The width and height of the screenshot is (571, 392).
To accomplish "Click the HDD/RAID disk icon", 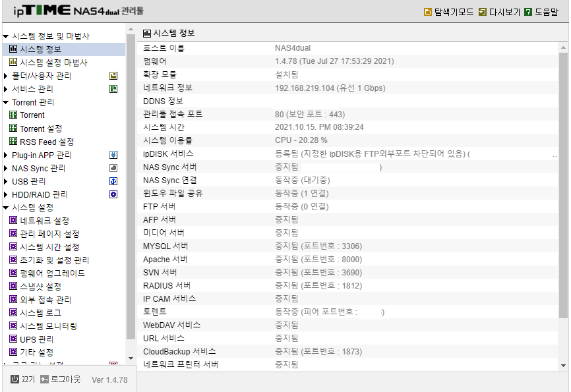I will pyautogui.click(x=113, y=194).
